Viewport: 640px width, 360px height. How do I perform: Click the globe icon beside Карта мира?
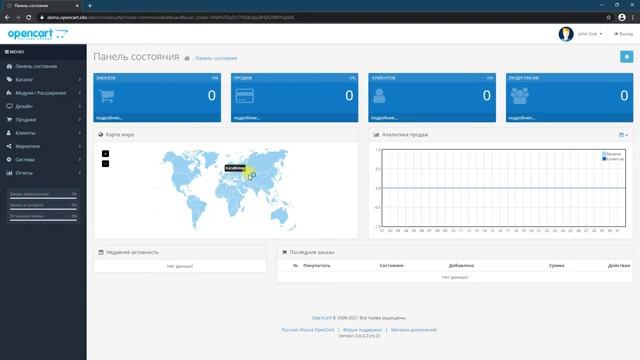click(101, 134)
